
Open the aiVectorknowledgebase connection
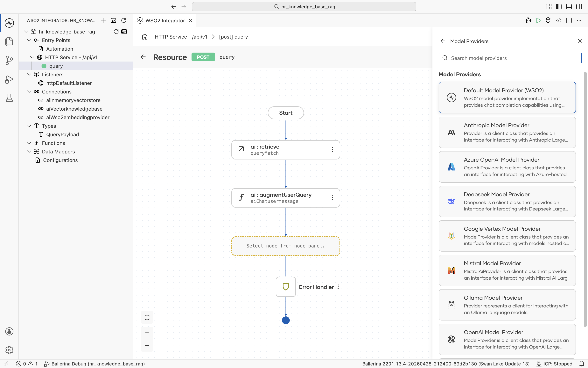[76, 109]
